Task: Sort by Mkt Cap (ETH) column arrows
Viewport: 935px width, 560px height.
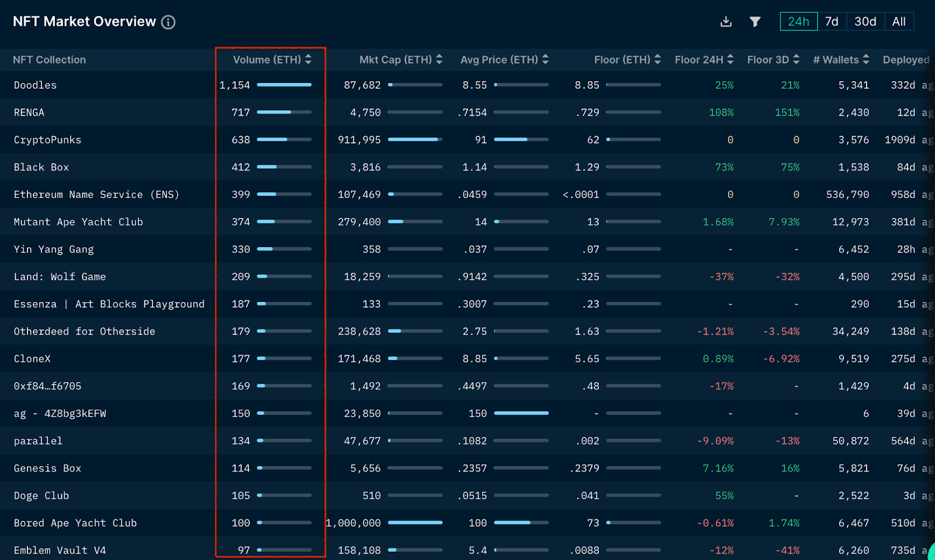Action: [439, 60]
